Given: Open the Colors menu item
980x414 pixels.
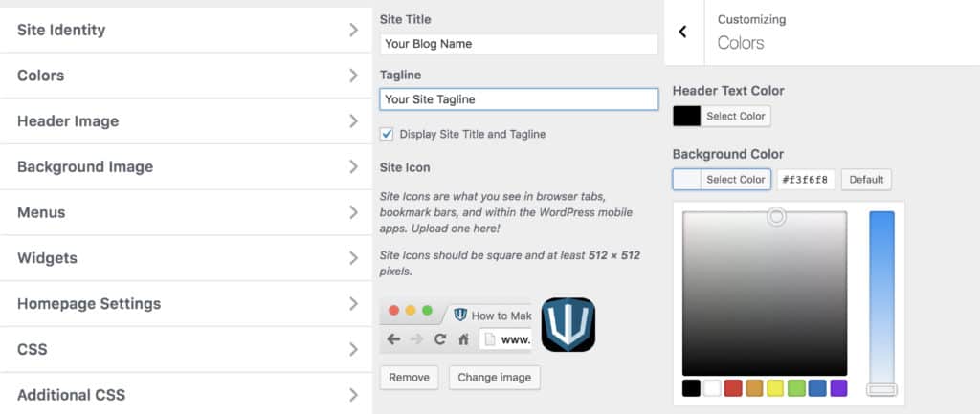Looking at the screenshot, I should (x=187, y=76).
